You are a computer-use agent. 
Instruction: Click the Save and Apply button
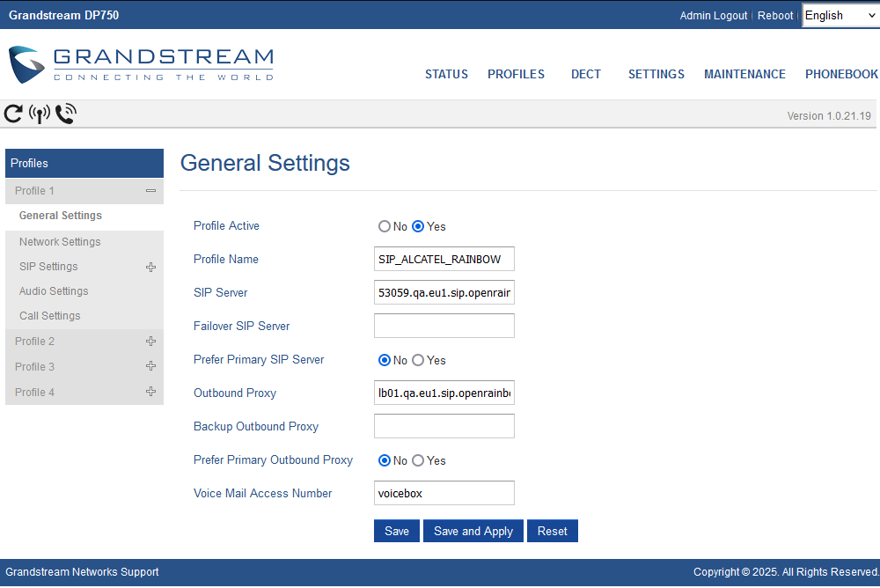(x=473, y=531)
